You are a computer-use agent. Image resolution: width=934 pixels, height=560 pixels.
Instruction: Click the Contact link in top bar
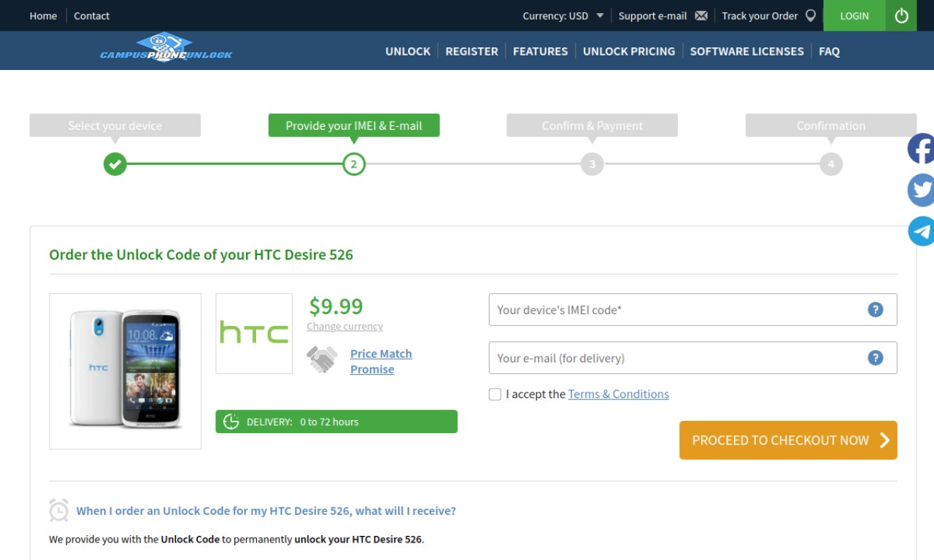click(x=91, y=15)
